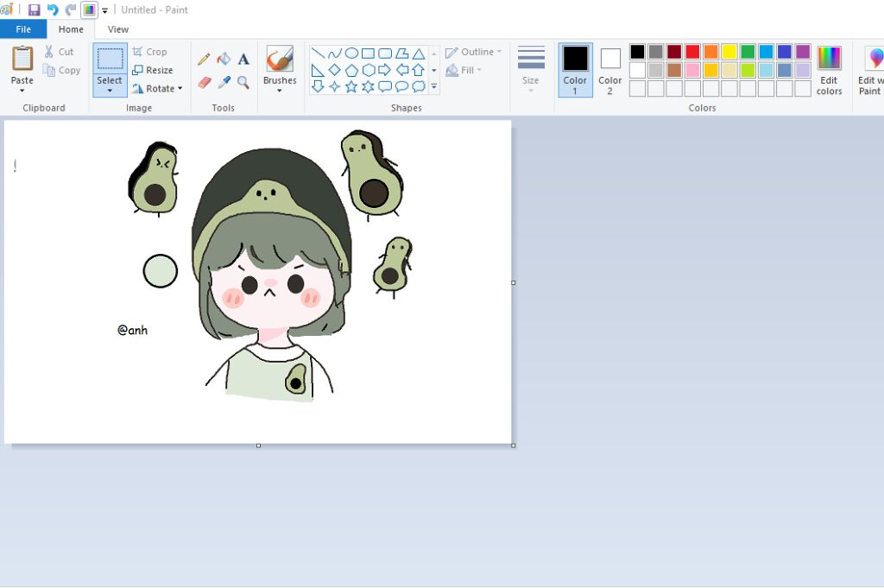
Task: Select the Color picker eyedropper tool
Action: point(224,82)
